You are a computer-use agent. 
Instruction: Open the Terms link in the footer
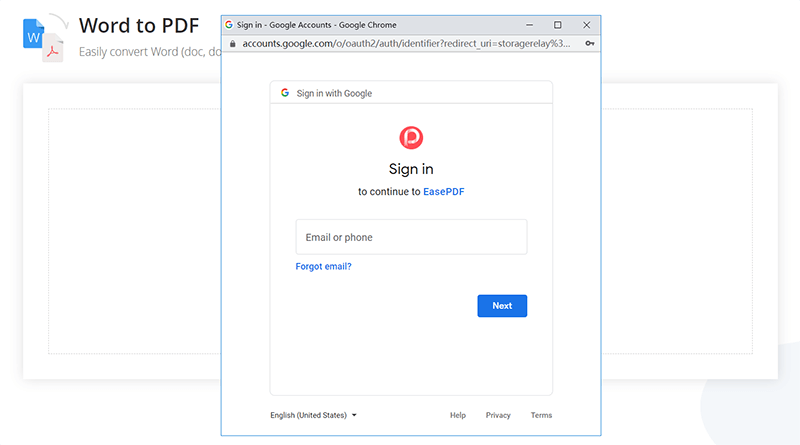[x=541, y=415]
